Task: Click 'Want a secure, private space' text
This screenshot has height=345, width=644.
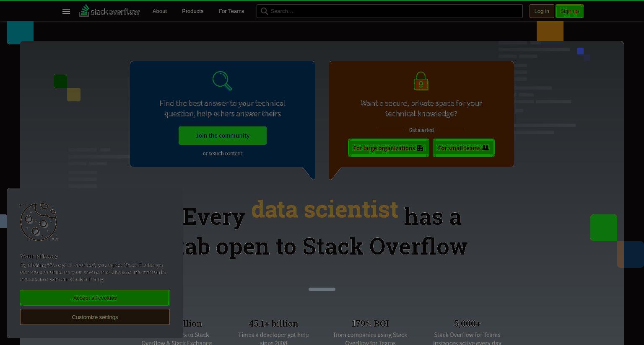Action: tap(421, 108)
